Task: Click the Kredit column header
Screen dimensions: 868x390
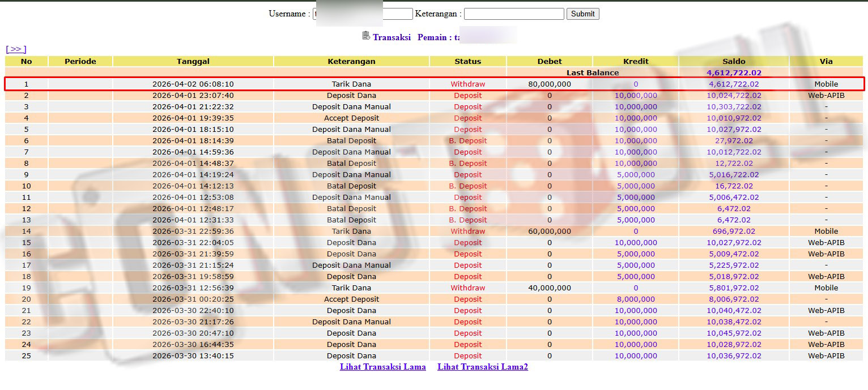Action: (636, 61)
